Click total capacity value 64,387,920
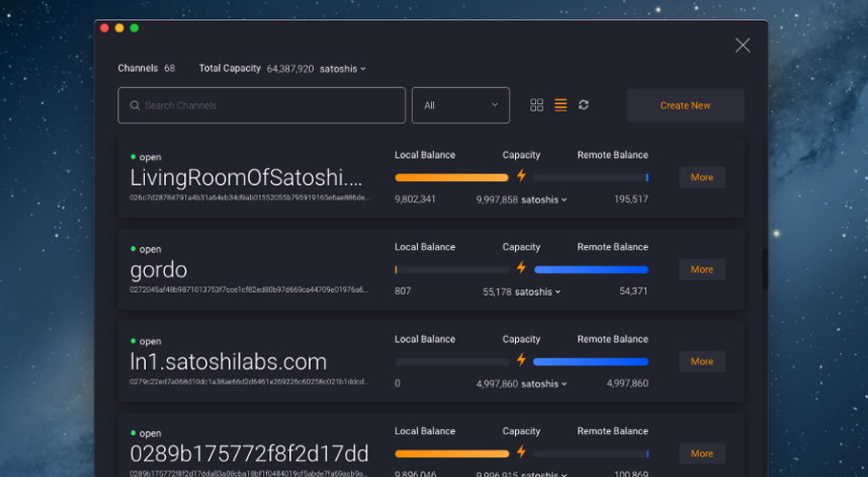Viewport: 868px width, 477px height. (x=290, y=70)
